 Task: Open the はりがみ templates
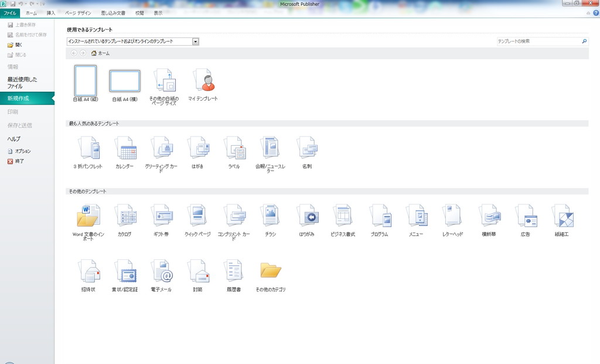(307, 220)
